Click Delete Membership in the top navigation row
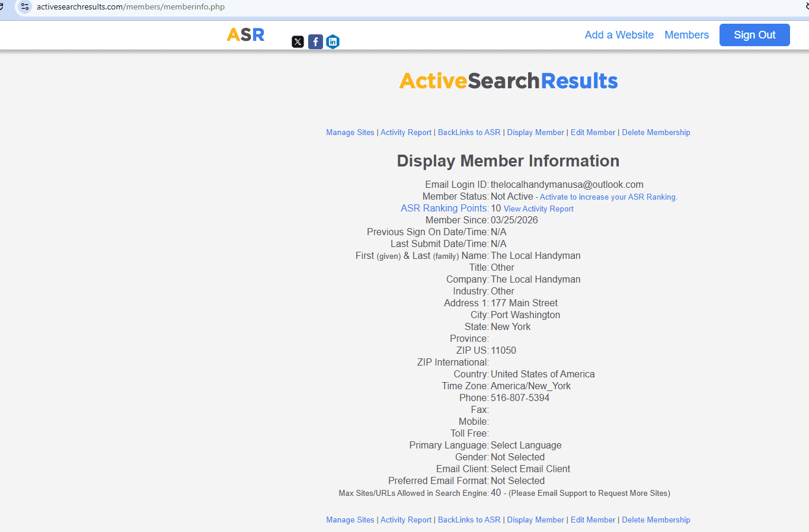Screen dimensions: 809x532 pyautogui.click(x=655, y=133)
